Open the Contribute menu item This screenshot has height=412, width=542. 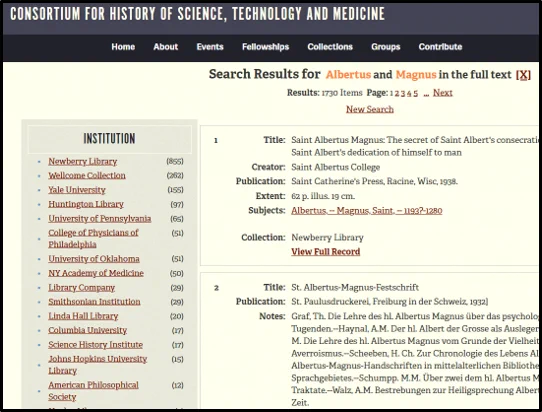click(x=440, y=47)
